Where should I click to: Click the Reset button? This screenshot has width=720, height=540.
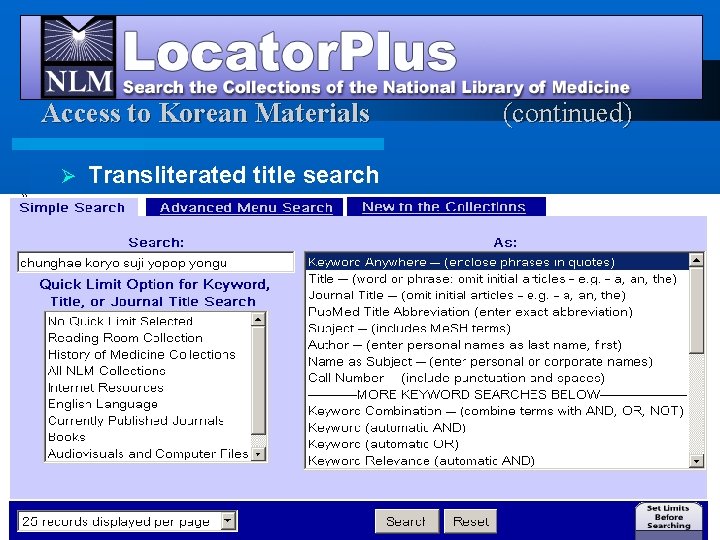(470, 521)
